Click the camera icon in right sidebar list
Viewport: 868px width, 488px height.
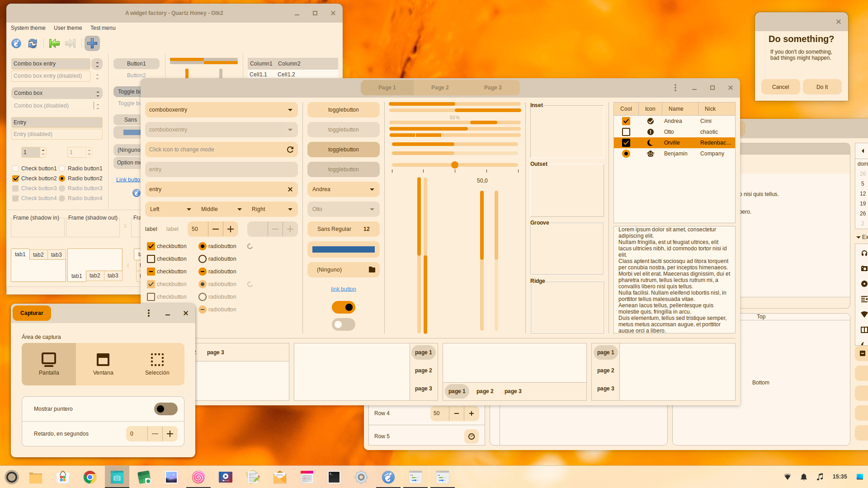pos(864,268)
